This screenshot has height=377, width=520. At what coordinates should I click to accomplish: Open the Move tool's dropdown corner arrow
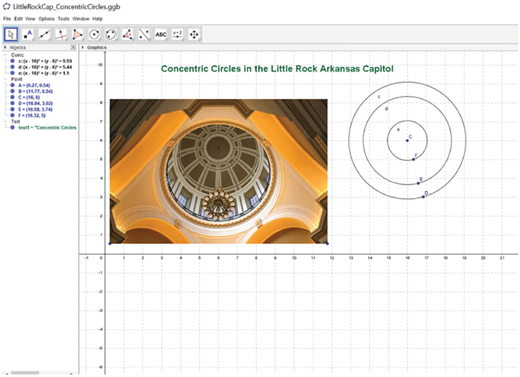[17, 40]
